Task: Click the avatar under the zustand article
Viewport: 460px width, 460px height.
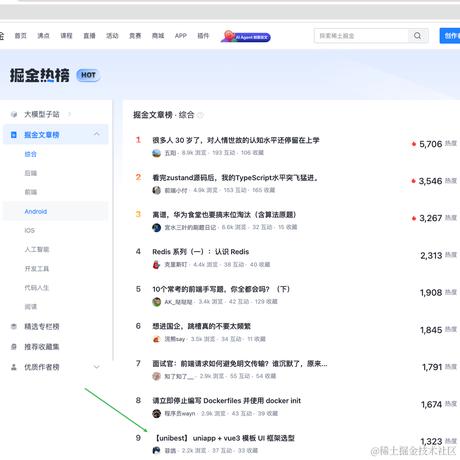Action: click(157, 190)
